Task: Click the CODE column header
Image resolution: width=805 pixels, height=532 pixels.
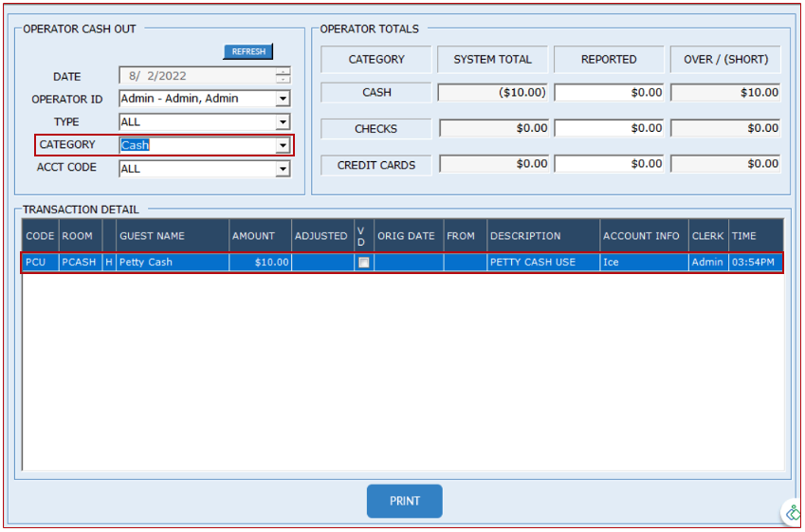Action: click(40, 236)
